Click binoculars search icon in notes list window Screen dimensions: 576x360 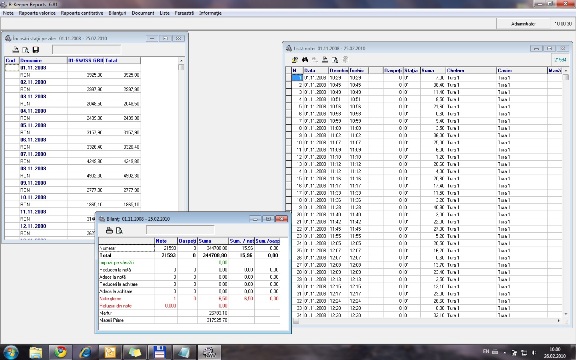pos(305,60)
